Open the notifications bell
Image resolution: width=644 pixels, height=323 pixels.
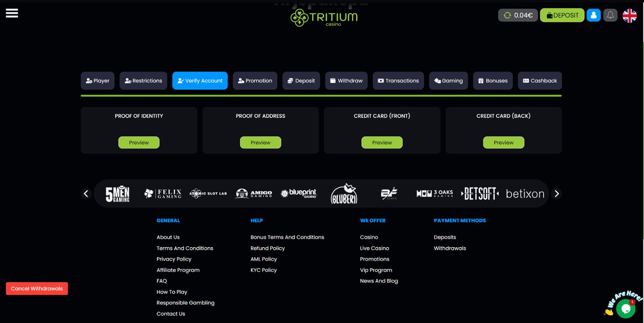pyautogui.click(x=610, y=15)
